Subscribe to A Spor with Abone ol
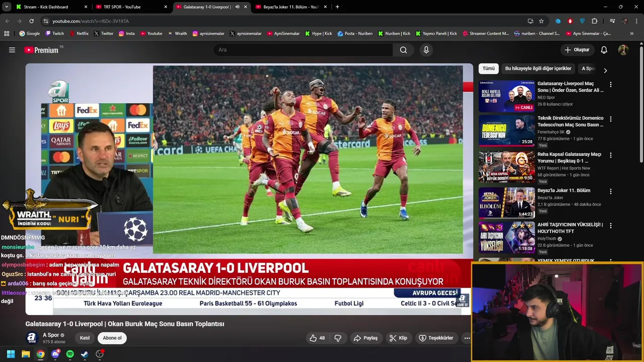Screen dimensions: 644x362 click(112, 338)
